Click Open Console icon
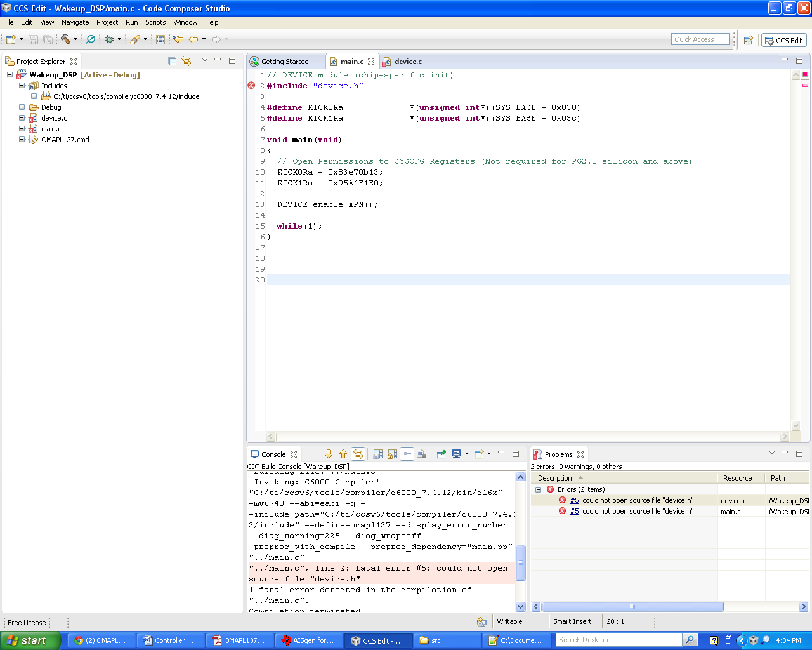This screenshot has width=812, height=650. [x=479, y=454]
